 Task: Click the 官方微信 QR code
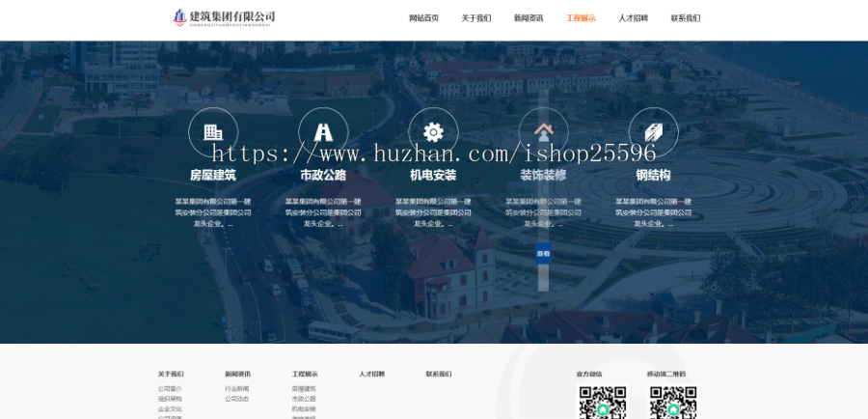click(602, 402)
